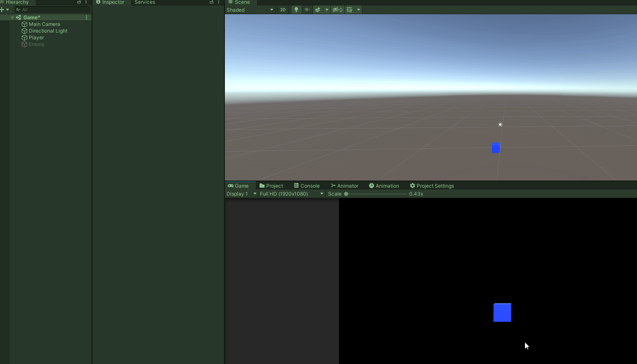Open the Shaded draw mode dropdown
The width and height of the screenshot is (637, 364).
coord(250,10)
